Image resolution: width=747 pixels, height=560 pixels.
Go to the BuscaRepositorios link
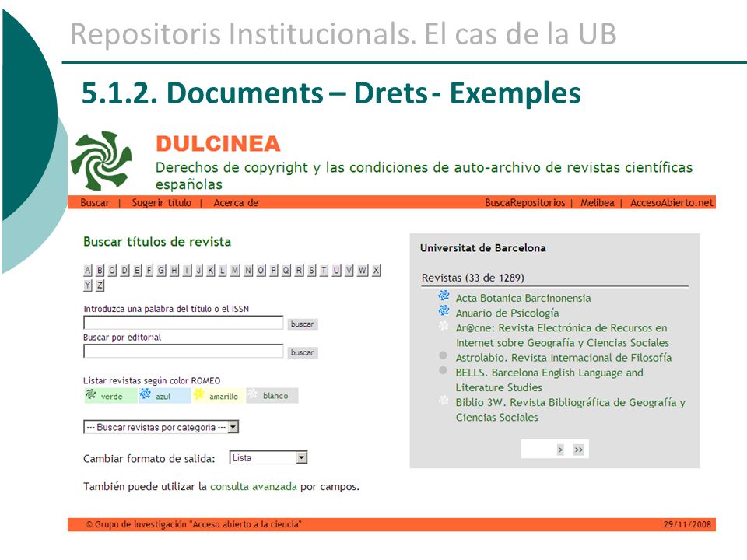pyautogui.click(x=525, y=203)
